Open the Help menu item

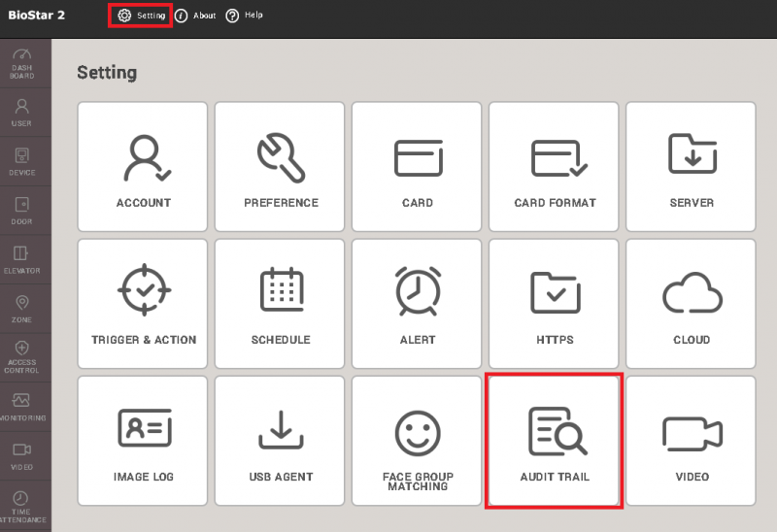pos(245,16)
